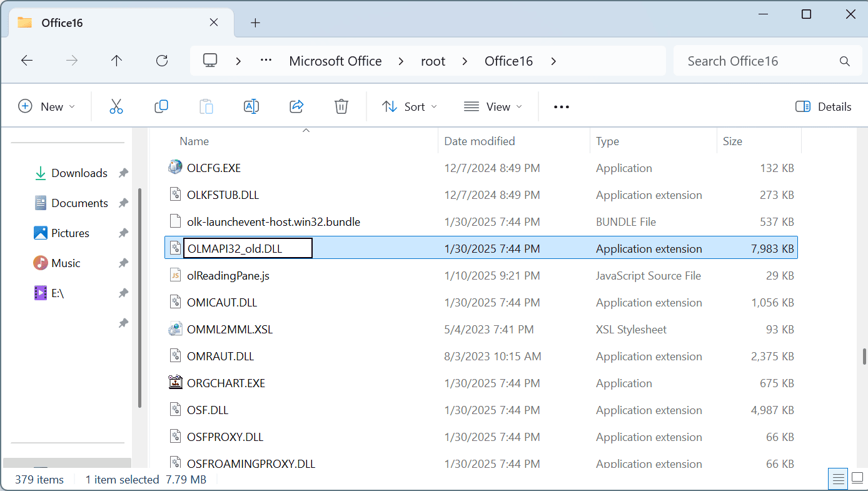The width and height of the screenshot is (868, 491).
Task: Switch to details view layout icon in status bar
Action: pos(838,480)
